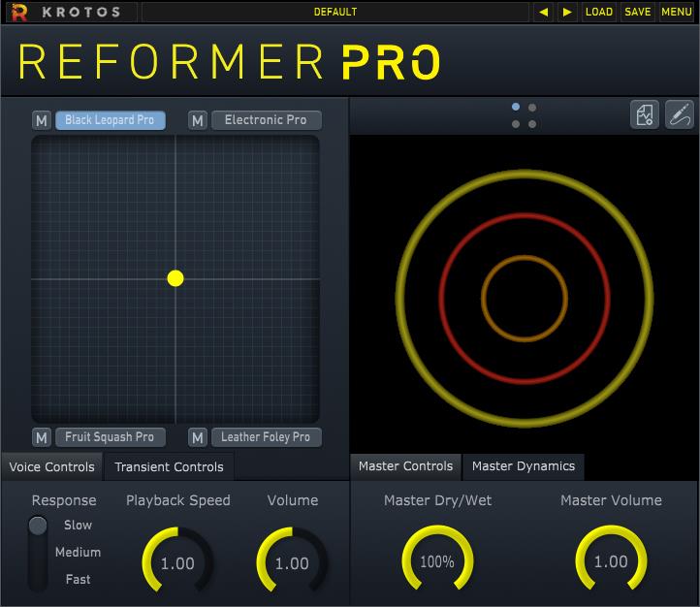
Task: Click the red middle visualizer ring
Action: [x=525, y=215]
